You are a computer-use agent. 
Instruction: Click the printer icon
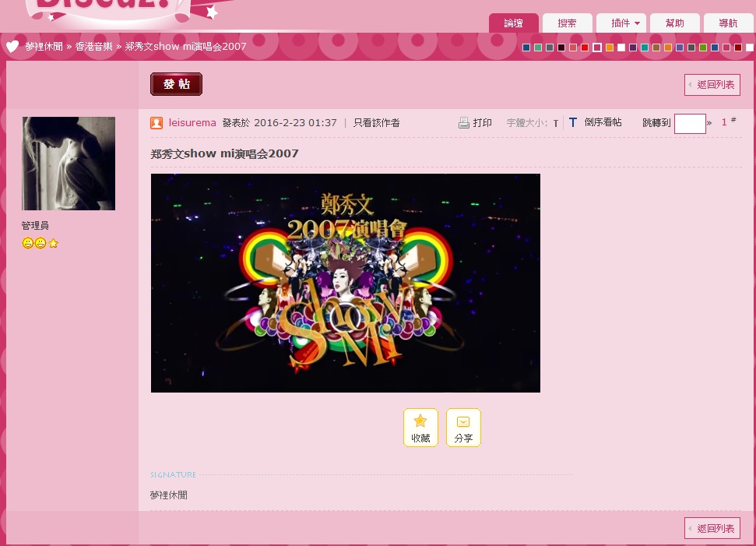[463, 123]
